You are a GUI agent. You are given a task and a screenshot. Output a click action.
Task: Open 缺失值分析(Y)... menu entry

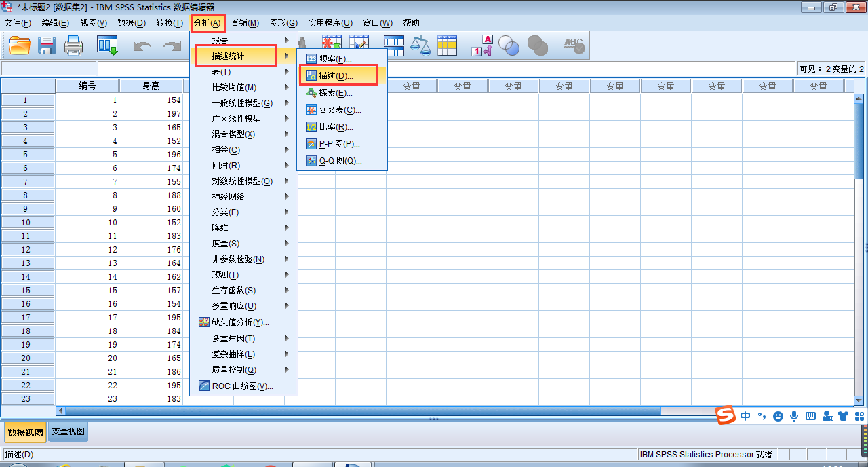(x=243, y=322)
